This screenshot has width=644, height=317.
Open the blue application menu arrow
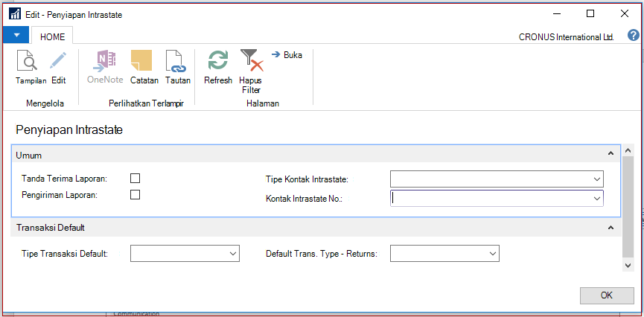pos(16,35)
